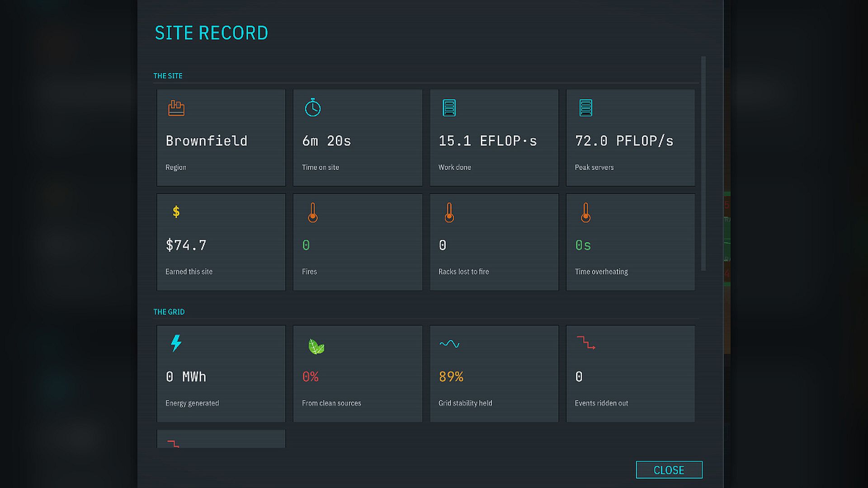Screen dimensions: 868x488
Task: Click the dollar sign icon above Earned this site
Action: click(176, 211)
